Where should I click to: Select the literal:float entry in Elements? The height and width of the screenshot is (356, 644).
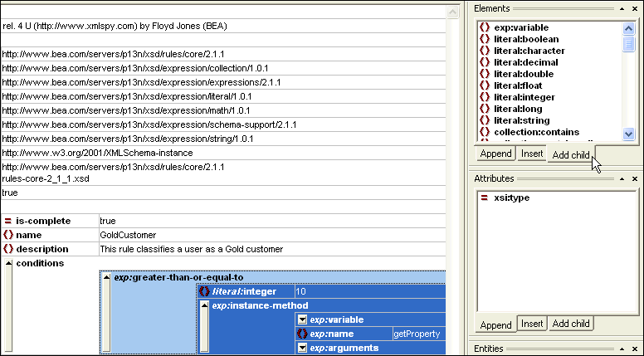point(518,85)
